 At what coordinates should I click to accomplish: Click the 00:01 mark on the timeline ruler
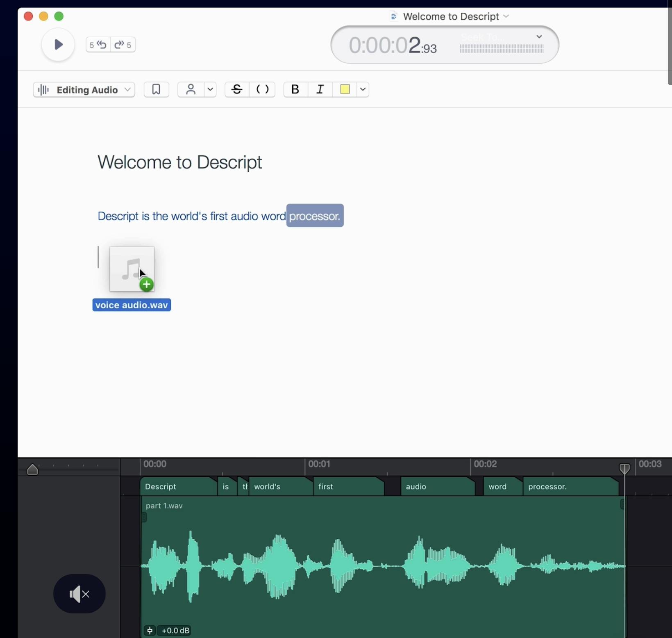click(x=319, y=464)
